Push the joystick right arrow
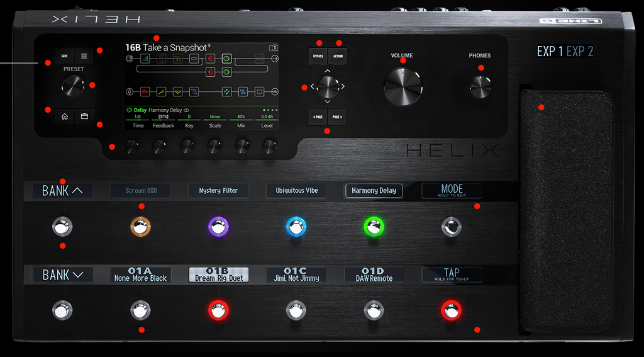Image resolution: width=644 pixels, height=357 pixels. click(x=343, y=86)
